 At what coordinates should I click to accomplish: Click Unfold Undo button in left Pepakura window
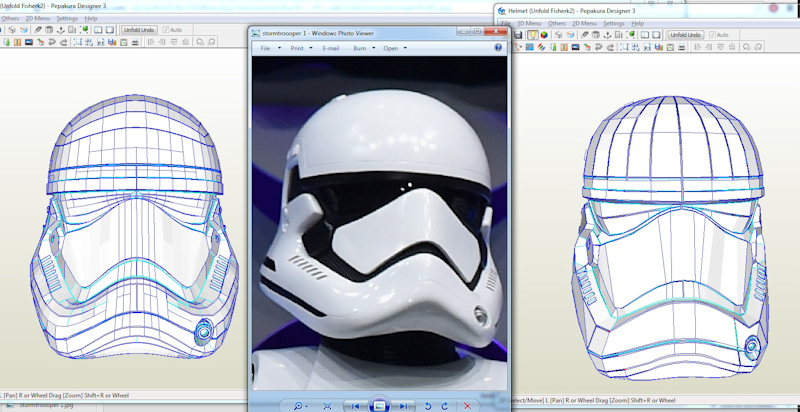click(x=139, y=30)
